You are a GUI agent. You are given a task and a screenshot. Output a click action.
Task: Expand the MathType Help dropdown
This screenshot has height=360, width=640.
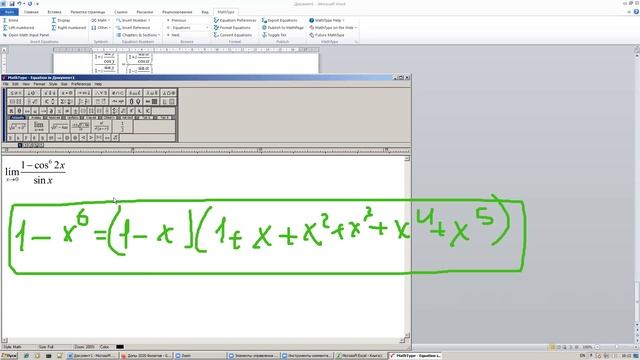click(x=327, y=20)
